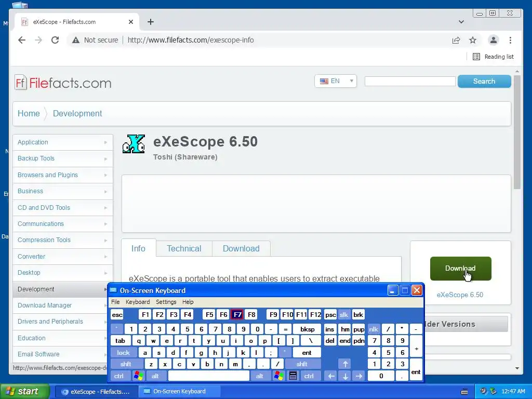
Task: Toggle the slk (scroll lock) key
Action: [x=344, y=314]
